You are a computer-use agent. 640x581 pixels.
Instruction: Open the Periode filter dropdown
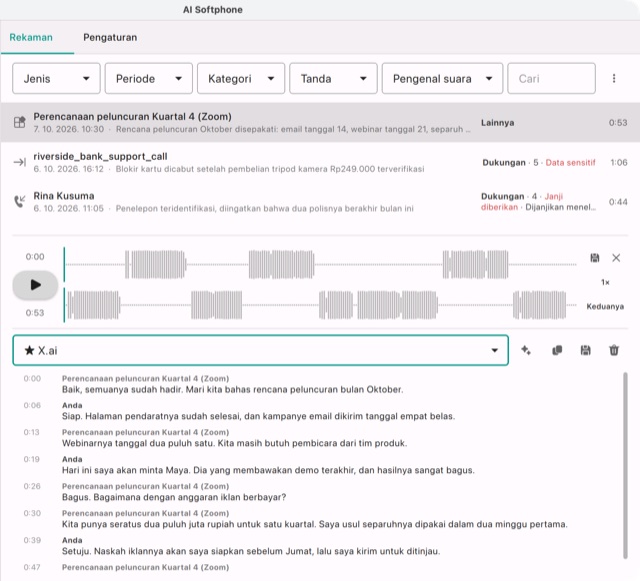(x=149, y=78)
